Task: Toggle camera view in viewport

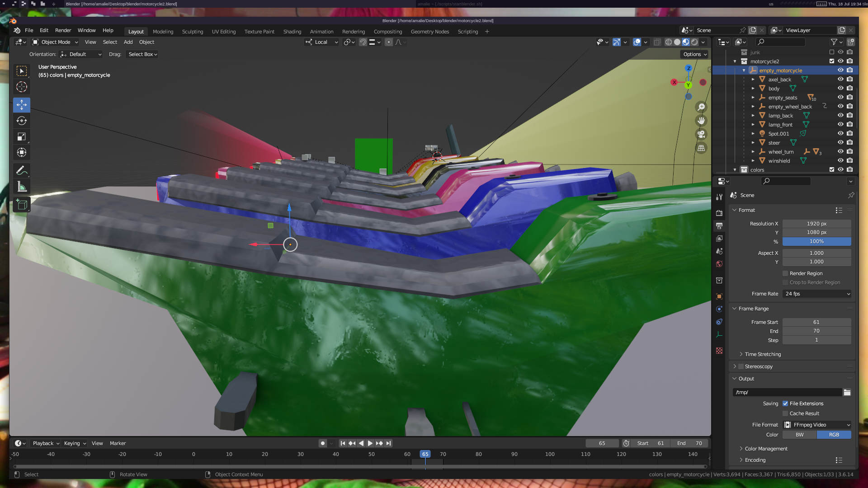Action: click(x=701, y=134)
